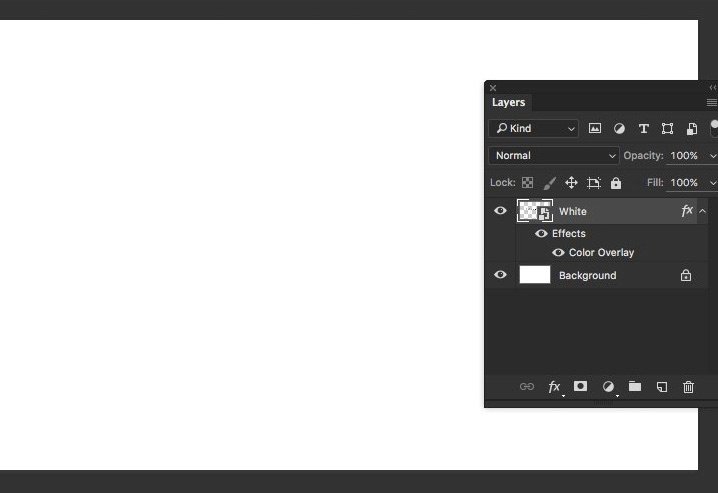Open the Kind filter dropdown
This screenshot has width=718, height=493.
[x=533, y=129]
